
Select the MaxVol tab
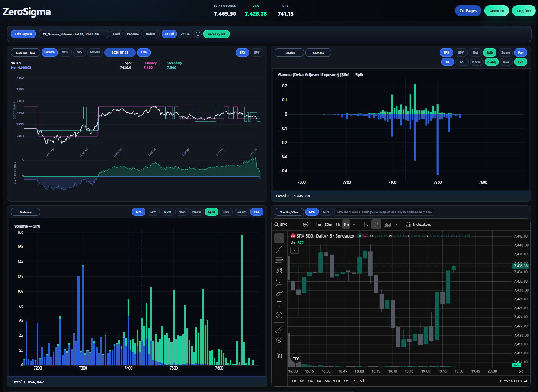(x=95, y=52)
